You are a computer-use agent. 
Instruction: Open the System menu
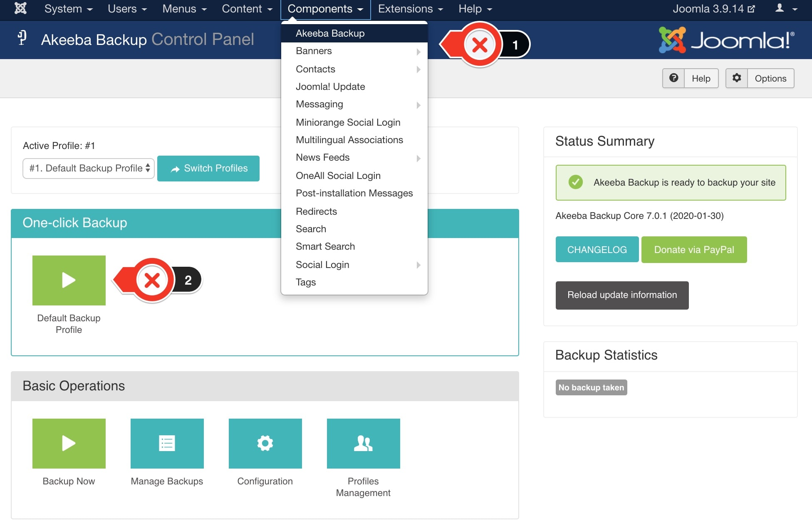69,9
